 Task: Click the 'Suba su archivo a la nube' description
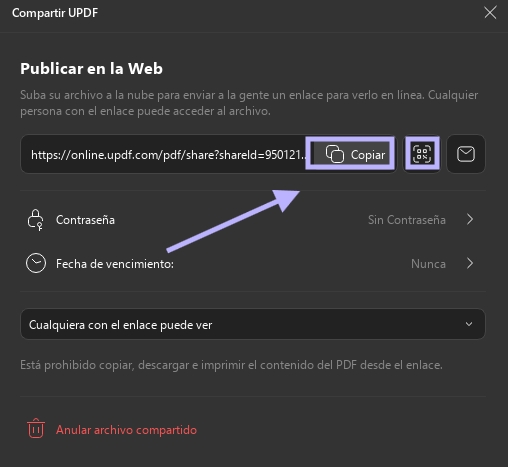[249, 103]
